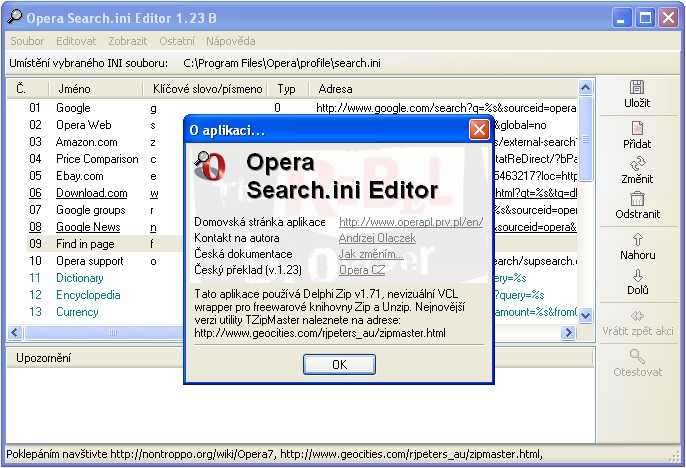Sort by the Jméno column header
The width and height of the screenshot is (686, 468).
[x=95, y=89]
